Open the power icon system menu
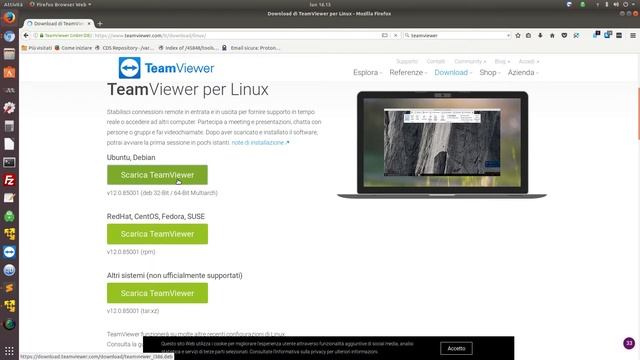The width and height of the screenshot is (640, 360). pos(626,4)
